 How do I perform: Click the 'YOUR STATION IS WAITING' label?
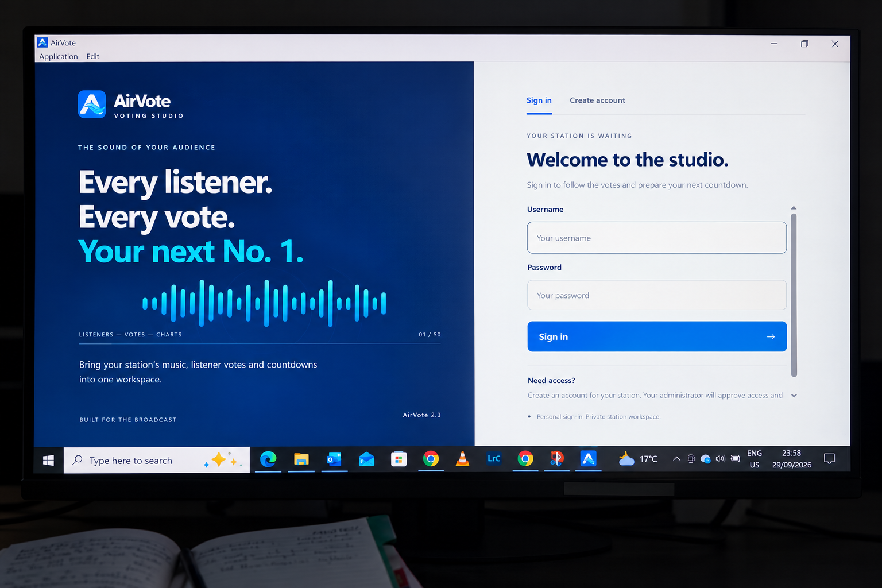click(x=579, y=136)
